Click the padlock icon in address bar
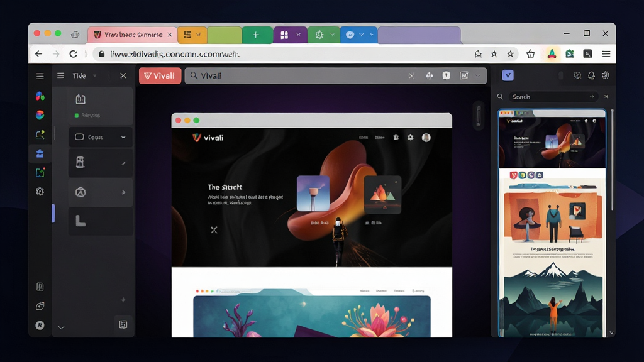Viewport: 644px width, 362px height. pos(101,54)
